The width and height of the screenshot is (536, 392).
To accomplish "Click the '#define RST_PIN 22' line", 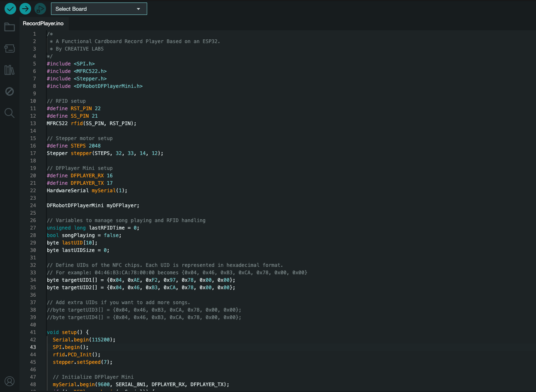I will pyautogui.click(x=74, y=109).
